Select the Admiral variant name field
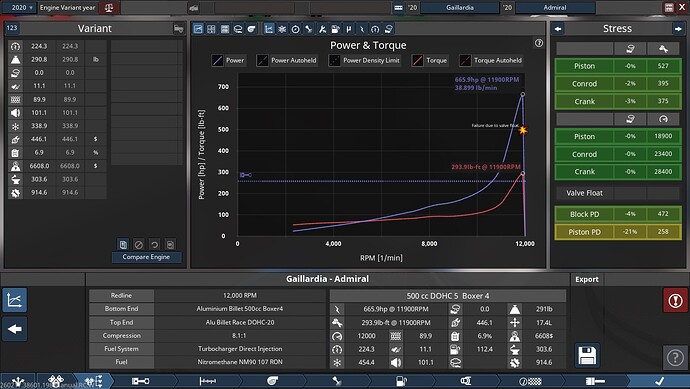The width and height of the screenshot is (690, 389). [554, 7]
